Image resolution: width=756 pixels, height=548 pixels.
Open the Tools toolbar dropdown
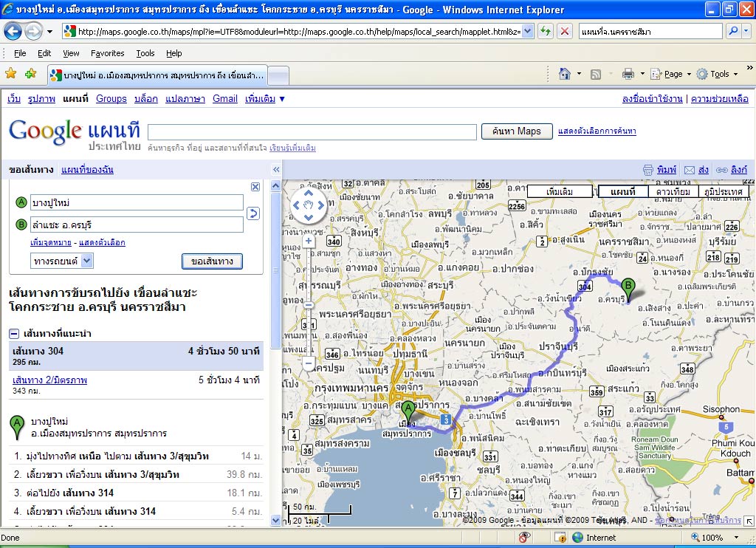(718, 74)
